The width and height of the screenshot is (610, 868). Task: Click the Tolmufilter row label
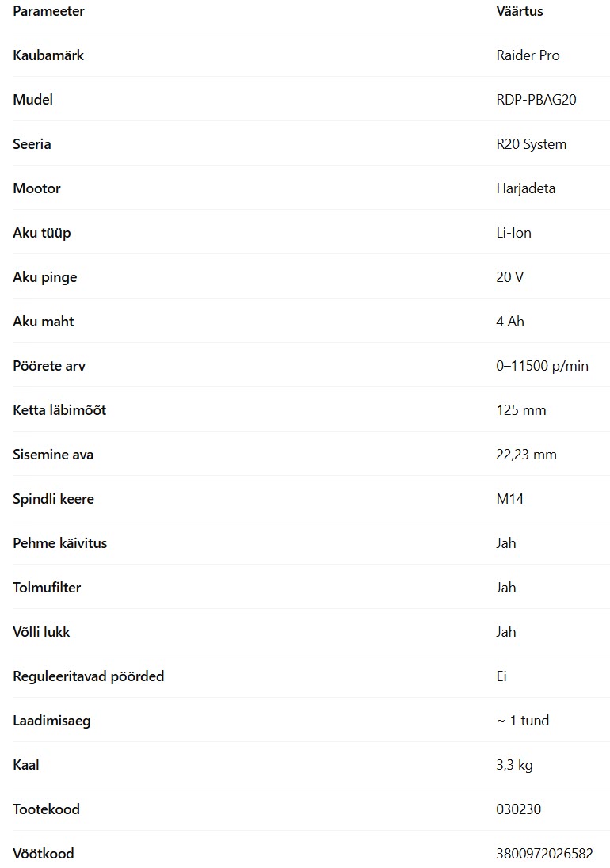pos(47,588)
